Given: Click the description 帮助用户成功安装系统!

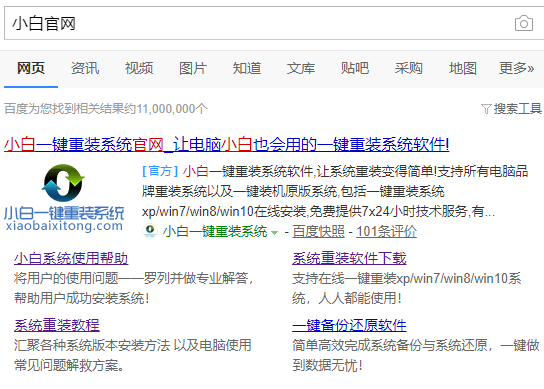Looking at the screenshot, I should tap(82, 298).
